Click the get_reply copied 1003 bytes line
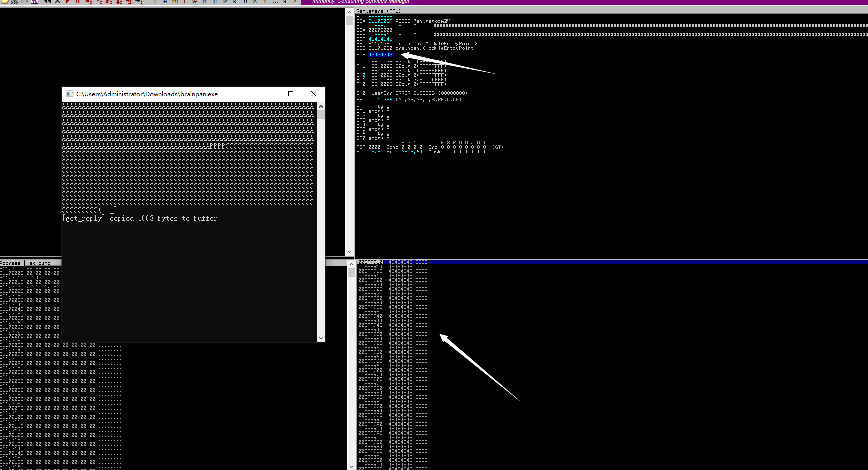 140,218
